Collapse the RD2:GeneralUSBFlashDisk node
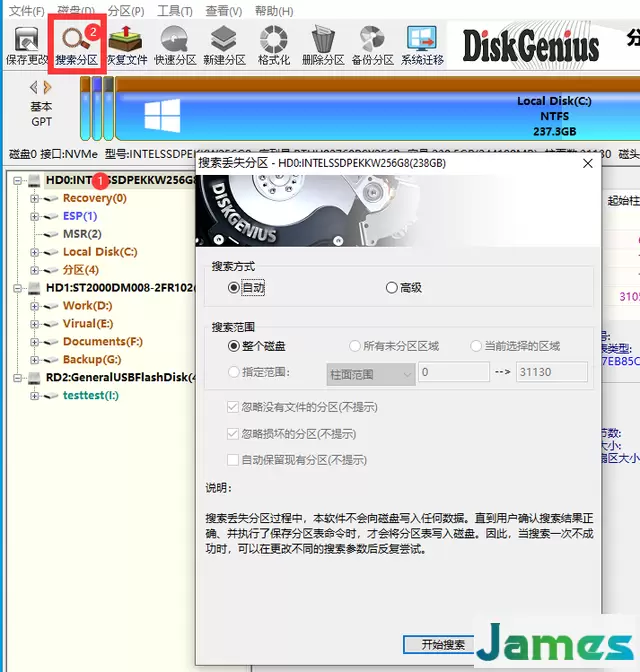The height and width of the screenshot is (672, 640). 18,378
